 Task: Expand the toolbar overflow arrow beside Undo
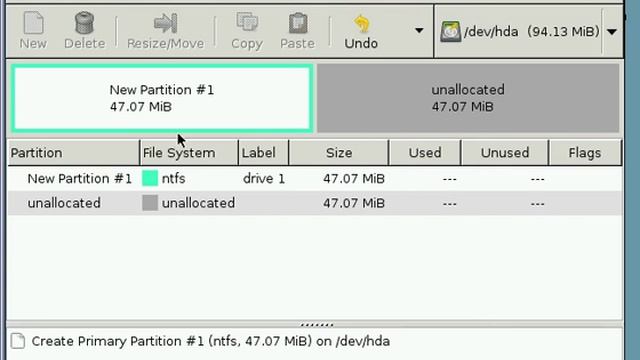coord(419,31)
